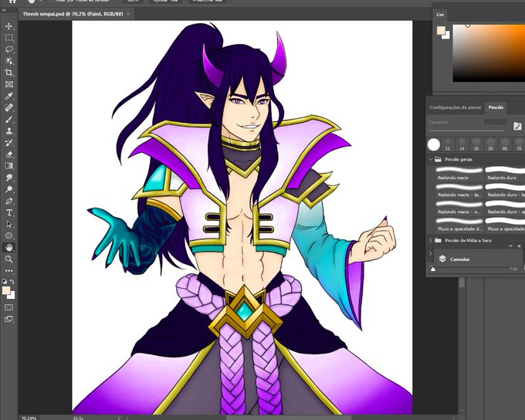This screenshot has width=525, height=420.
Task: Select the Pincéis tab
Action: click(x=496, y=107)
